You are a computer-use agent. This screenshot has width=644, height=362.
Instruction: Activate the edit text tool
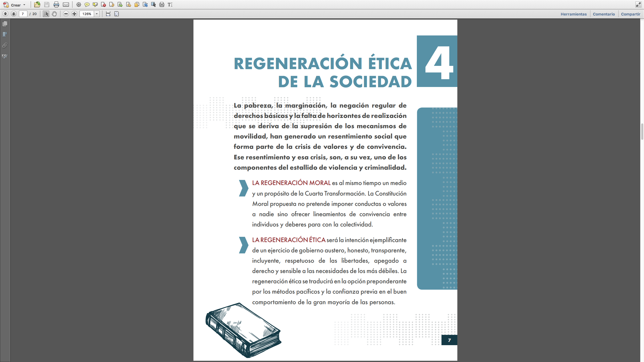tap(170, 5)
